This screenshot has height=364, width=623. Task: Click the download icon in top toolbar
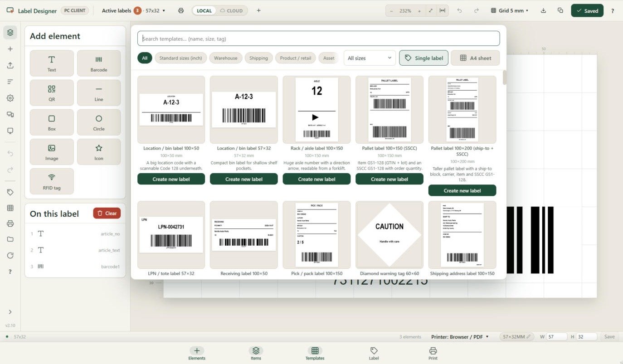pyautogui.click(x=543, y=10)
